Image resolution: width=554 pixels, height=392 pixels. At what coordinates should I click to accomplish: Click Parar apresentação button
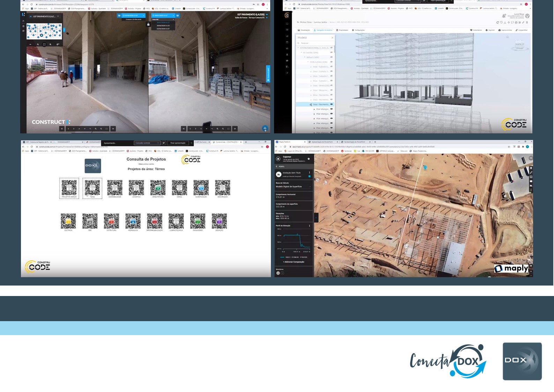tap(178, 143)
